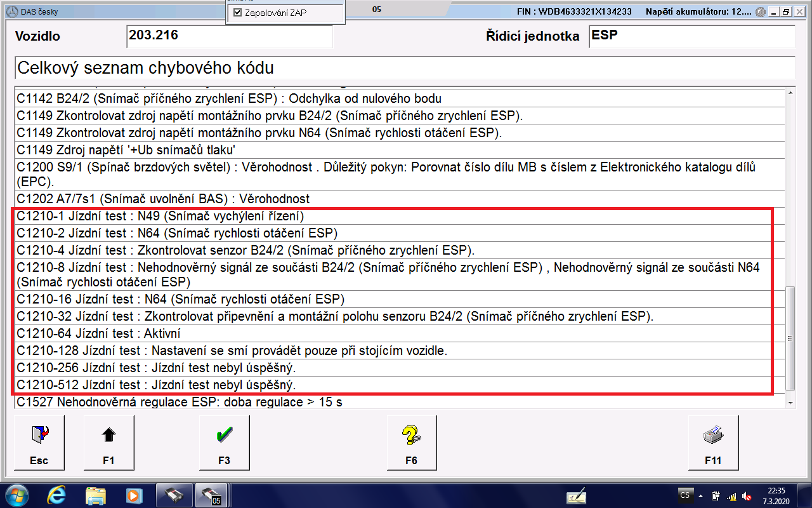Select C1210-1 Jízdní test N49 row
The width and height of the screenshot is (812, 508).
(x=399, y=216)
